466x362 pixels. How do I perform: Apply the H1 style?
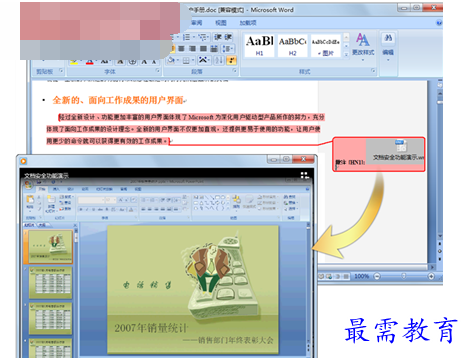(259, 46)
